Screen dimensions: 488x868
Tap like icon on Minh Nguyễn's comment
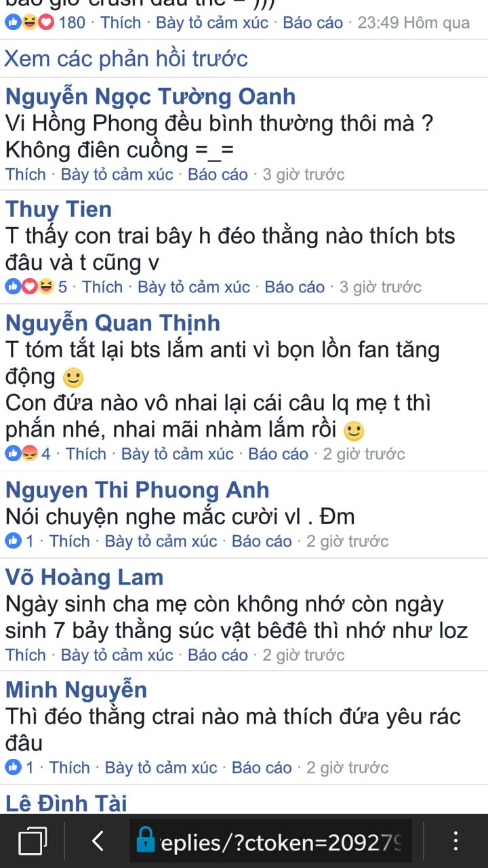pos(13,768)
